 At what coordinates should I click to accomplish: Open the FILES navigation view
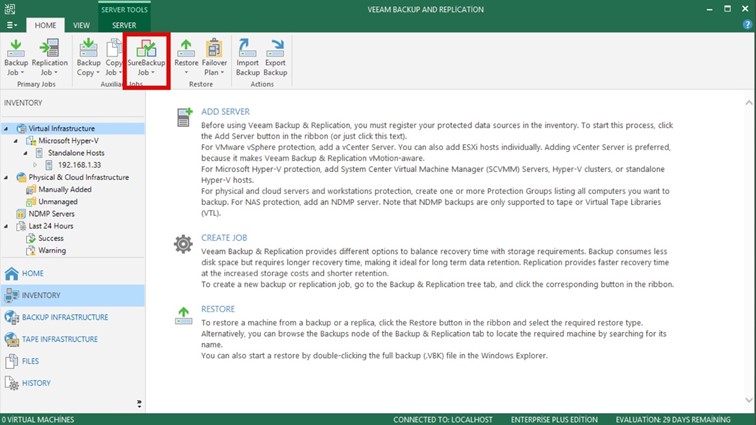click(x=30, y=361)
